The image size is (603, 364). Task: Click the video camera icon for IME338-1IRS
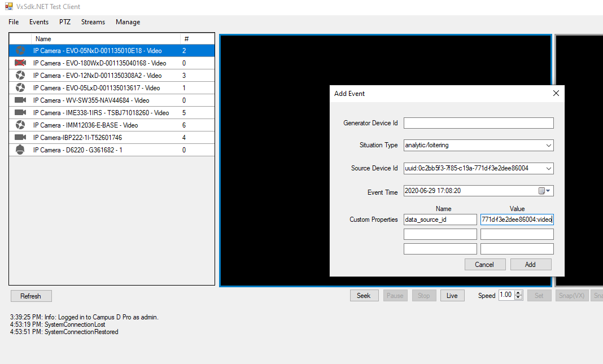[x=20, y=113]
